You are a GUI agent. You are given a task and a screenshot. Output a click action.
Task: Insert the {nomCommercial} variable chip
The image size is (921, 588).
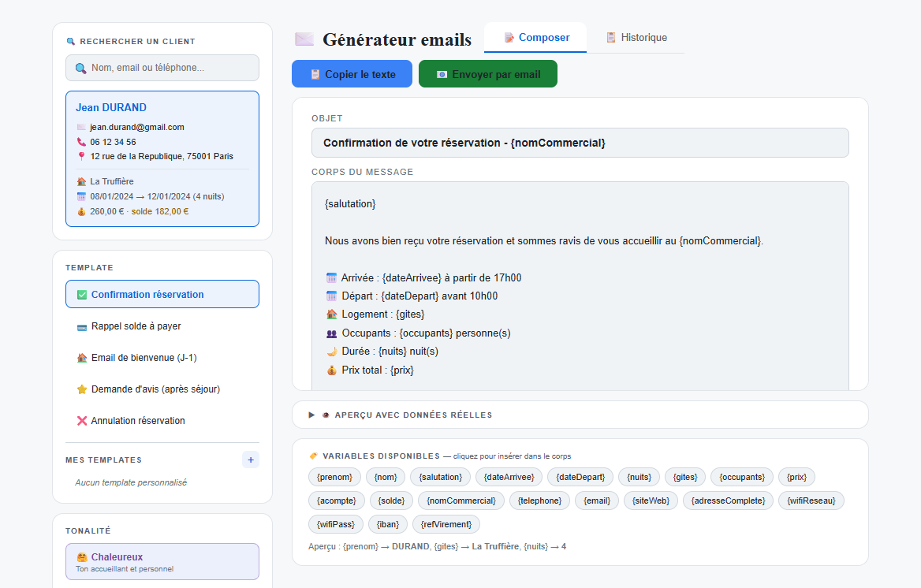pyautogui.click(x=461, y=501)
